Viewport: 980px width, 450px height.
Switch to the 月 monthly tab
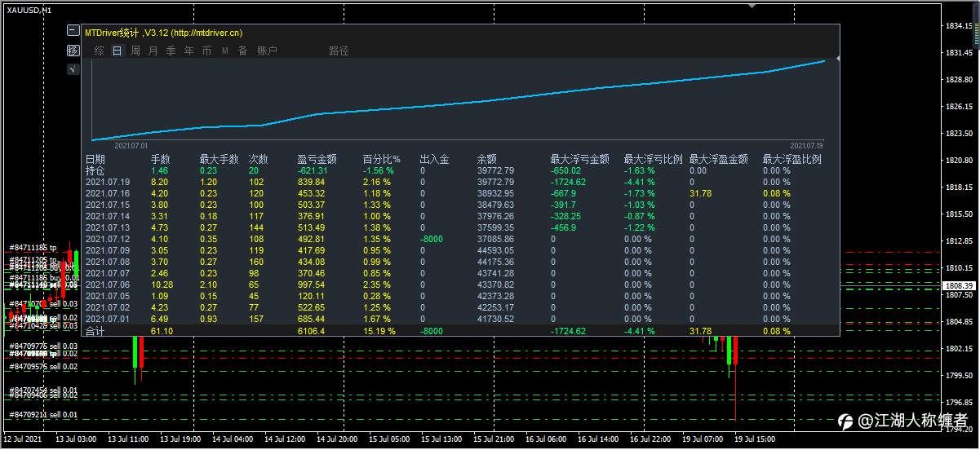point(153,51)
